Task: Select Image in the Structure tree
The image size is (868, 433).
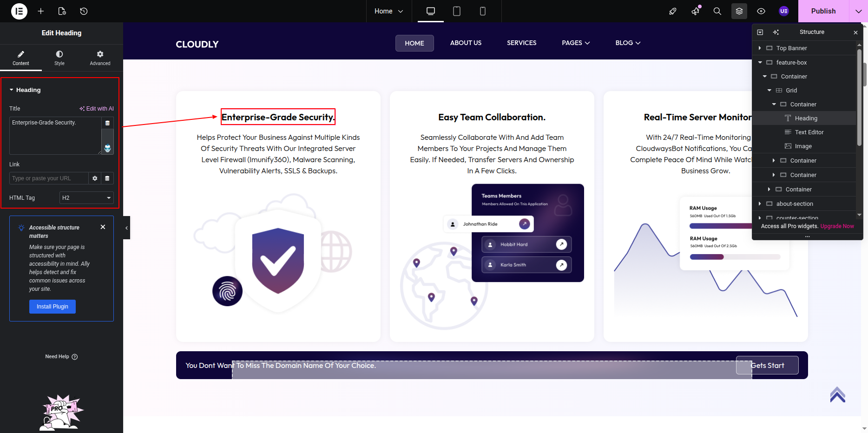Action: click(x=804, y=146)
